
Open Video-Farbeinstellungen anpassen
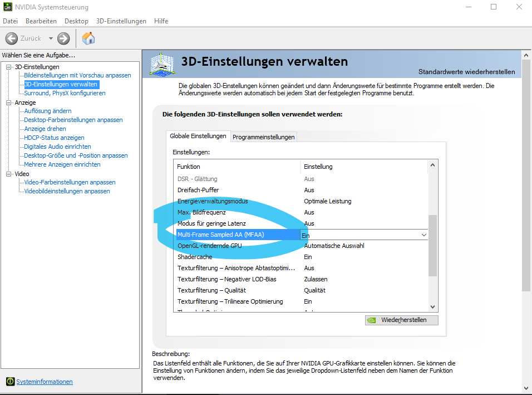pyautogui.click(x=70, y=182)
